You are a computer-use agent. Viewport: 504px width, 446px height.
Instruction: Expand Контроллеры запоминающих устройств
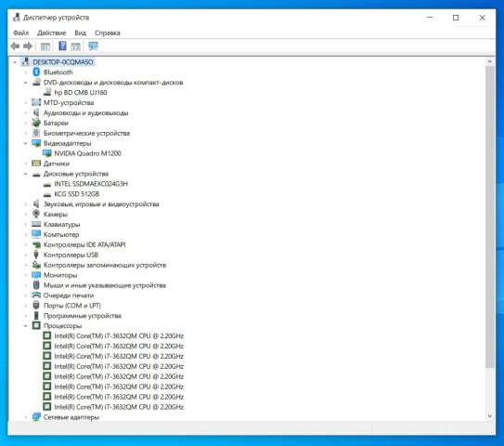coord(25,265)
